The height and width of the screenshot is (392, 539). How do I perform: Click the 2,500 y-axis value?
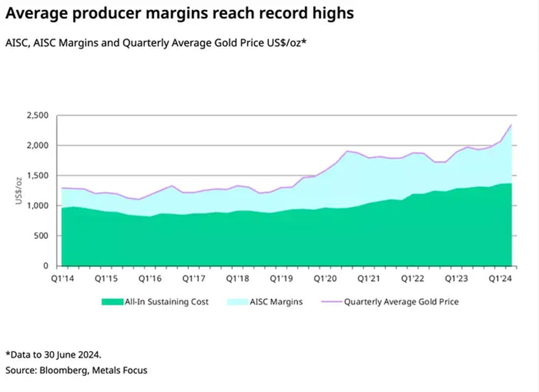(37, 115)
